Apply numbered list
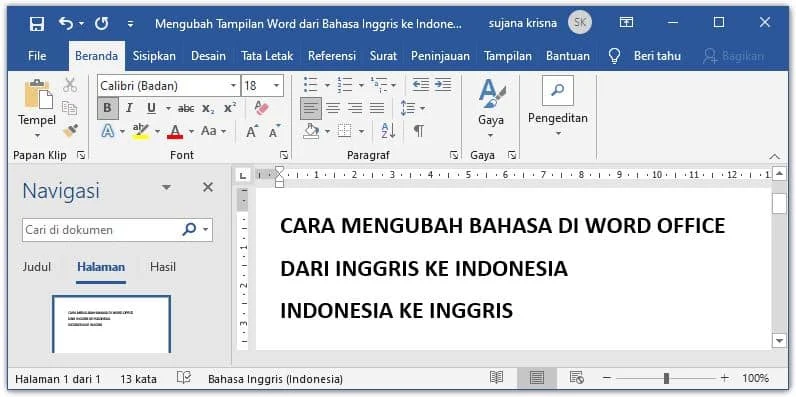 click(x=345, y=85)
